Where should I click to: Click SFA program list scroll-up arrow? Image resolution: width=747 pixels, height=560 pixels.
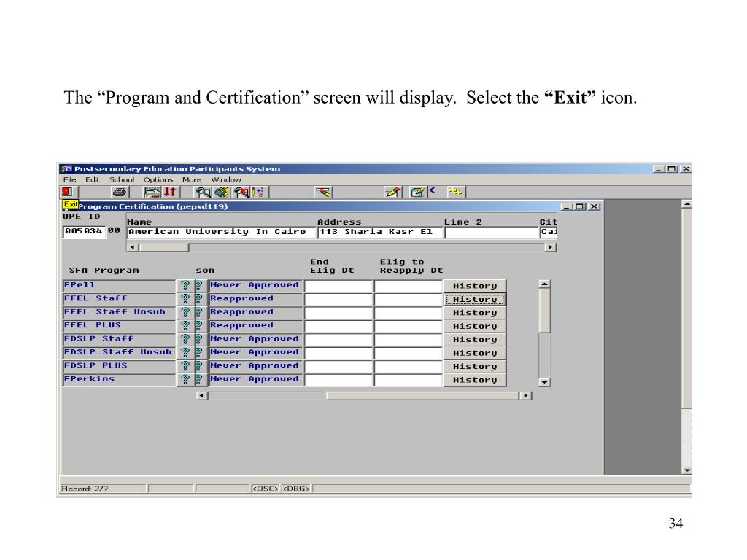coord(544,284)
